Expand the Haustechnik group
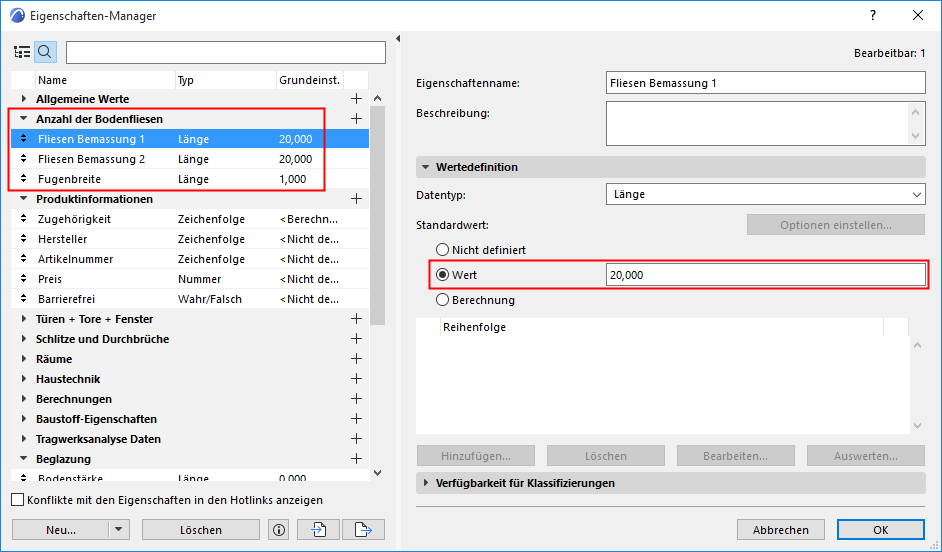 coord(24,379)
